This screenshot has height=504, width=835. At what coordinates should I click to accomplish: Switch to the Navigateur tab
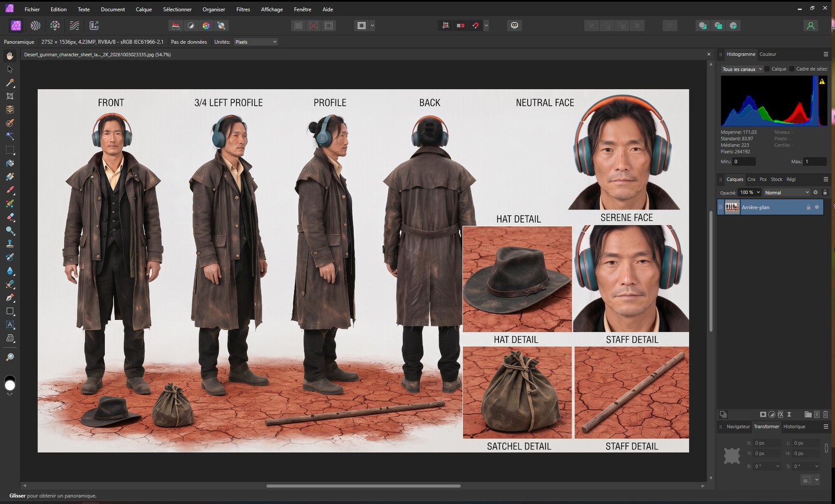point(738,427)
